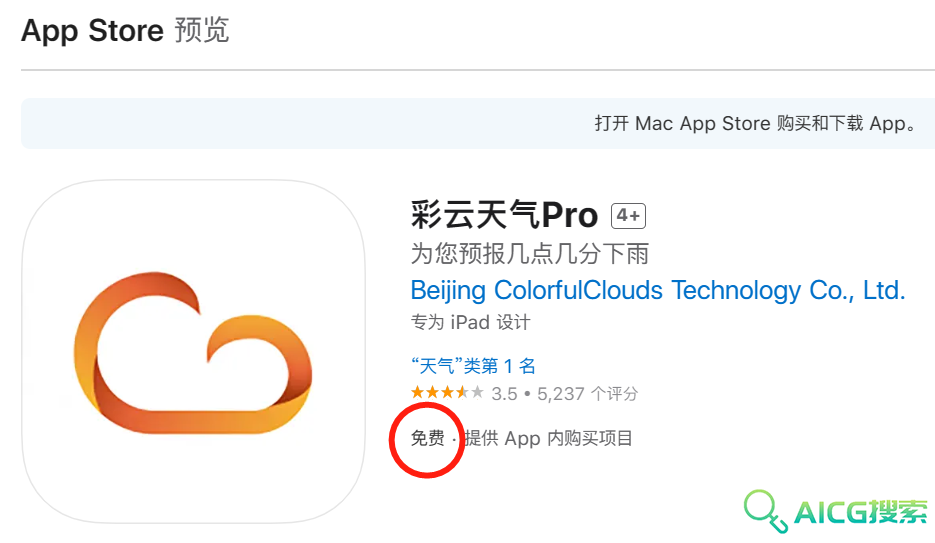Click the 3.5 rating score

(x=504, y=393)
